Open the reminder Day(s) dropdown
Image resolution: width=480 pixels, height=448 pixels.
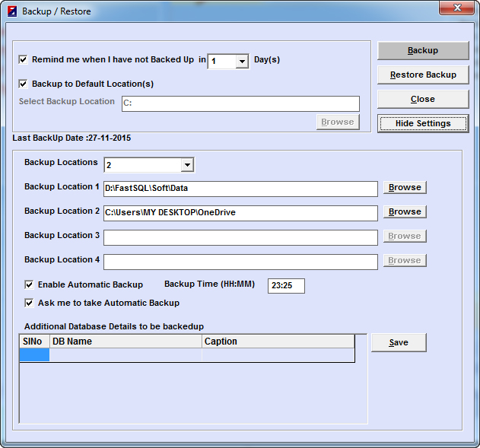(x=242, y=62)
